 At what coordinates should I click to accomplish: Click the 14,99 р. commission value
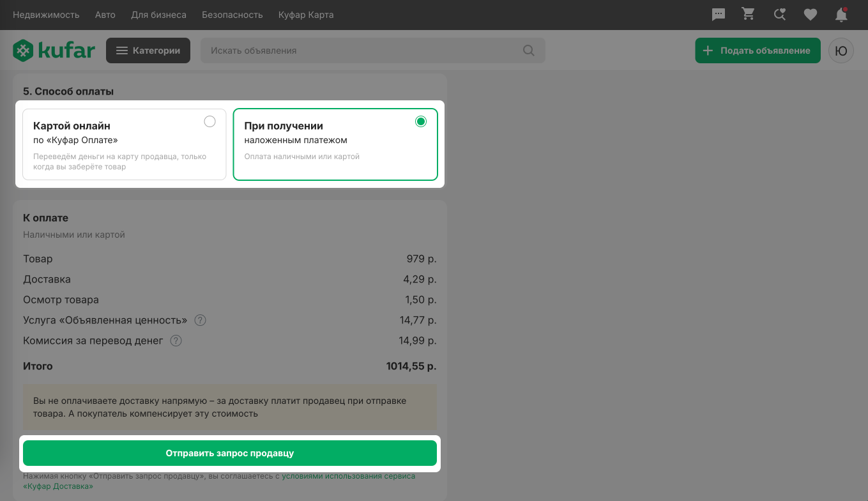pyautogui.click(x=418, y=341)
